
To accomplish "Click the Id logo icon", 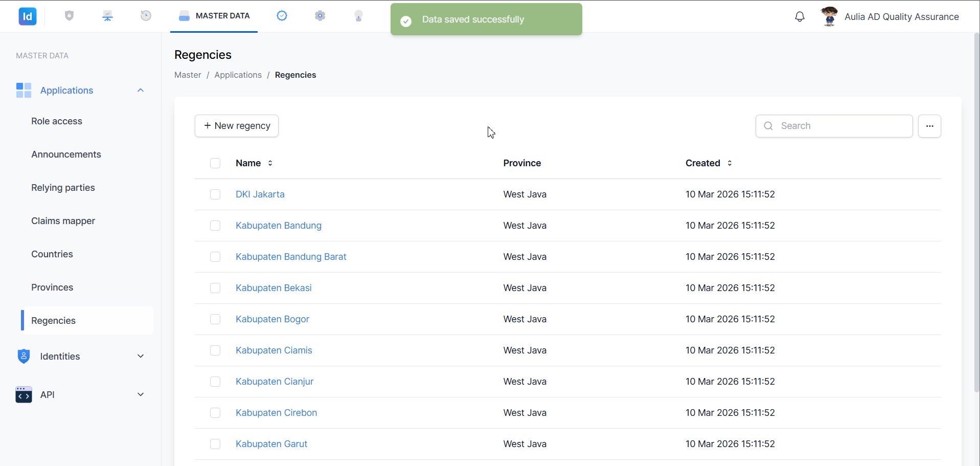I will coord(28,16).
